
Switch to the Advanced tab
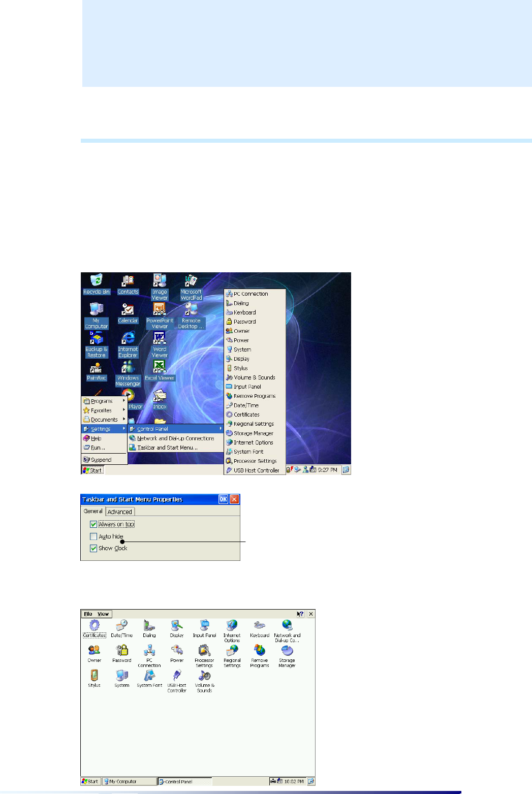pos(120,512)
